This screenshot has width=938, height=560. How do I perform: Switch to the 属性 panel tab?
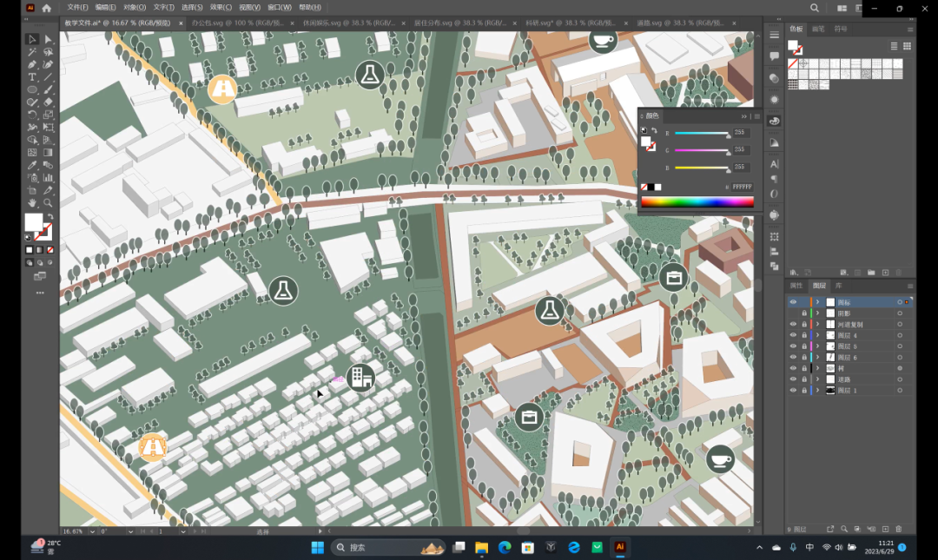click(x=796, y=286)
